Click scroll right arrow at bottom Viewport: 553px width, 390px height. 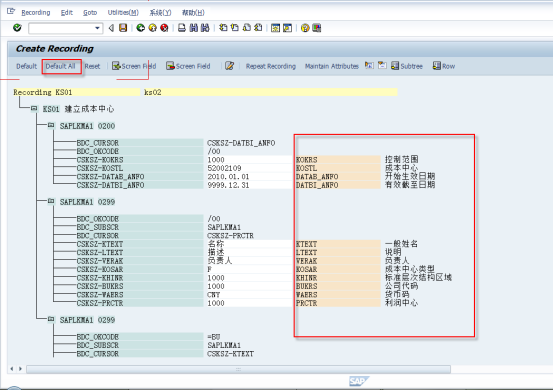(20, 369)
